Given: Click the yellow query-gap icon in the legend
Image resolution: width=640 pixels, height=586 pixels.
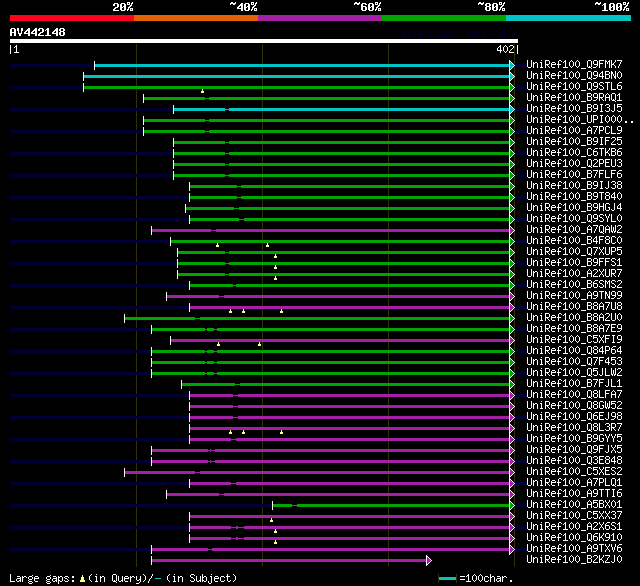Looking at the screenshot, I should click(x=82, y=578).
